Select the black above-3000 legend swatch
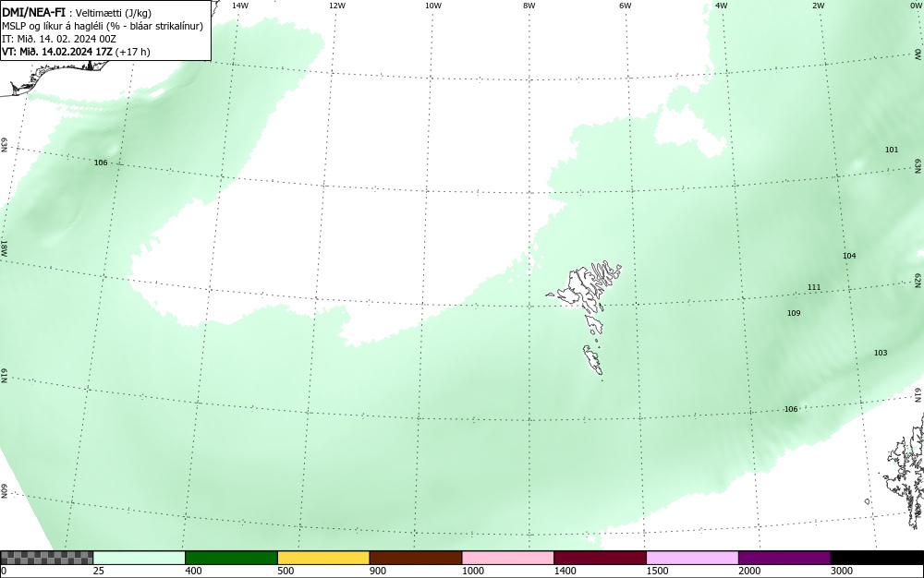 [x=877, y=558]
